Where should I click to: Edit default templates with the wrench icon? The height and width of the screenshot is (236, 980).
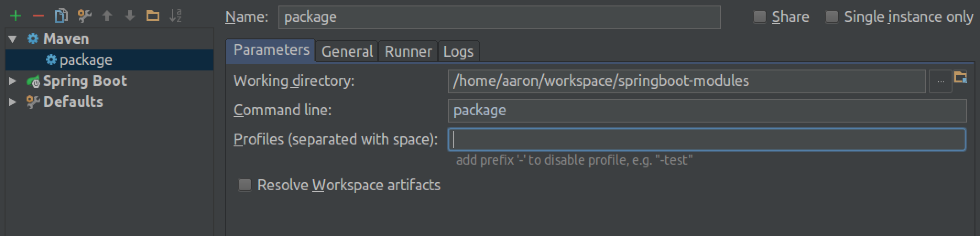pos(84,16)
